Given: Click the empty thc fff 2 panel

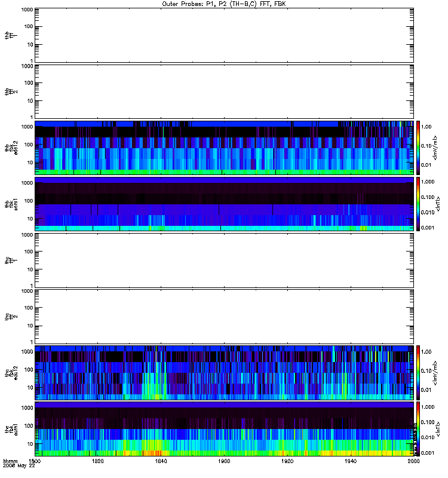Looking at the screenshot, I should pyautogui.click(x=225, y=317).
